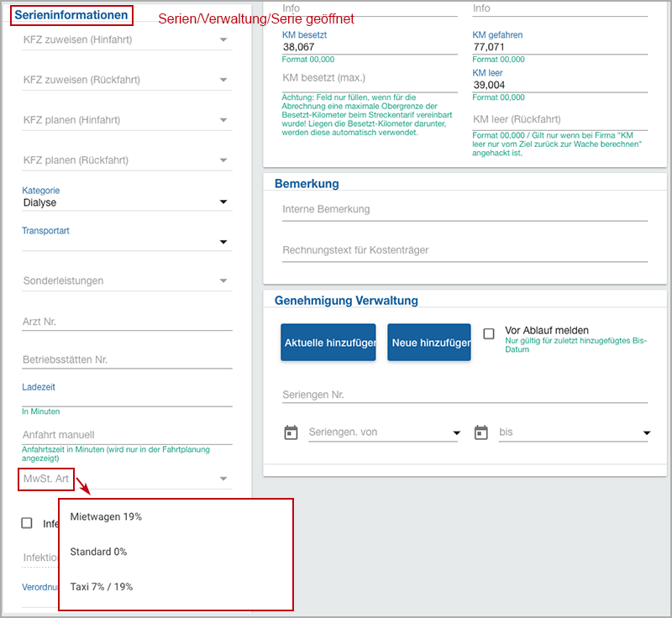Screen dimensions: 672x618
Task: Choose Standard 0% from the list
Action: [x=98, y=552]
